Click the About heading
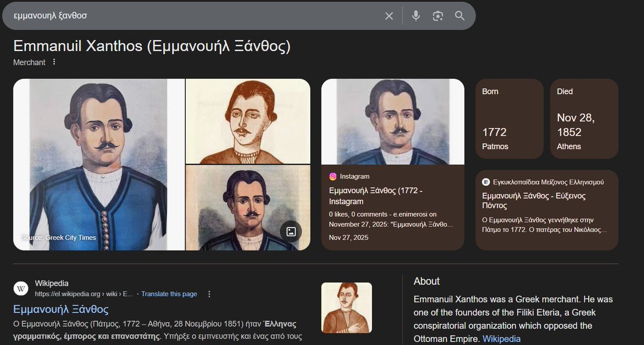 [x=427, y=281]
